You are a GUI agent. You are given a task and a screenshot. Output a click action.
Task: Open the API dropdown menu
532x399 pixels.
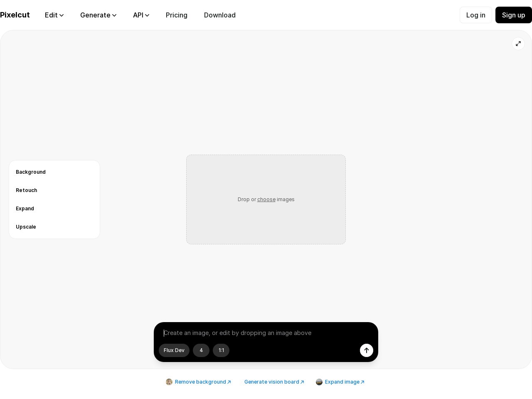pyautogui.click(x=141, y=15)
